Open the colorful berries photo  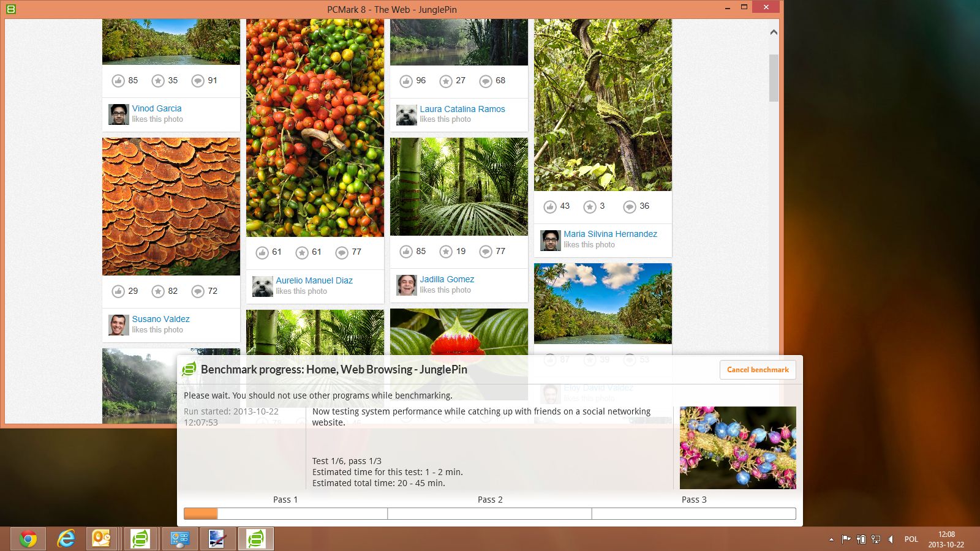coord(315,128)
